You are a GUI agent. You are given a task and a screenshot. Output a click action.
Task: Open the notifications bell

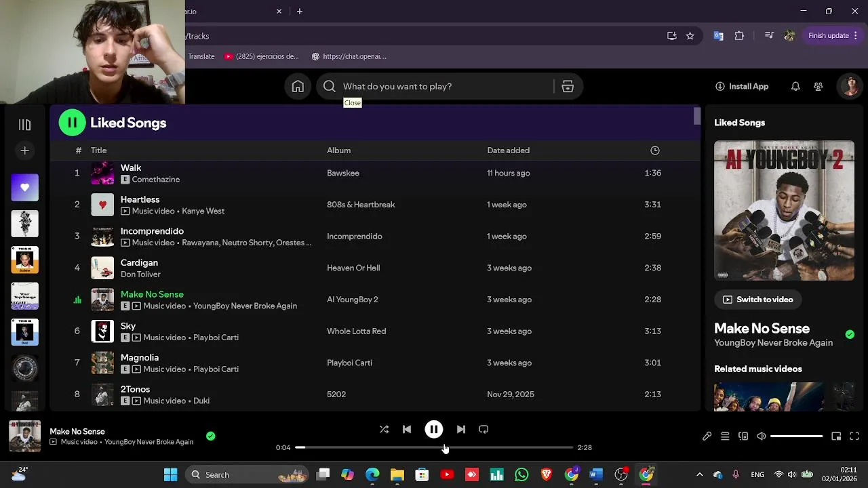[795, 86]
